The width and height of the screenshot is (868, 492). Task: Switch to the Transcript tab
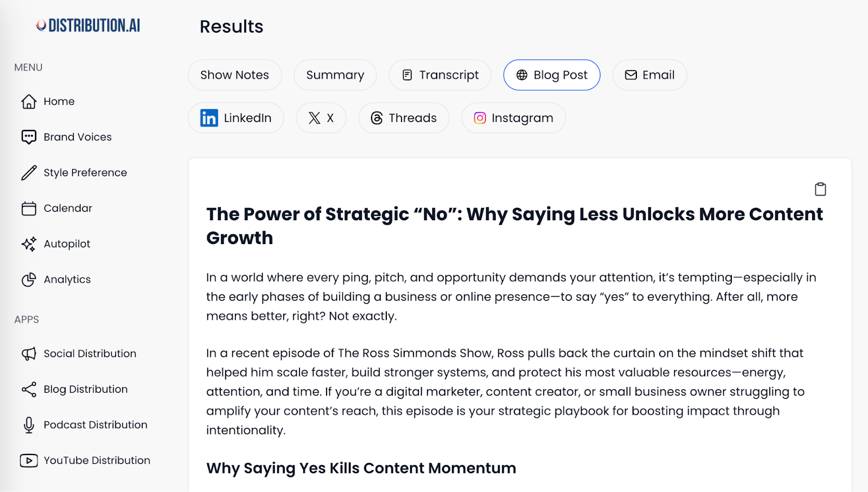click(439, 75)
